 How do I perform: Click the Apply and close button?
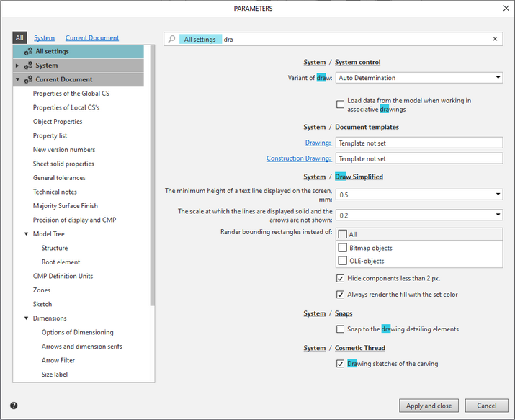click(x=429, y=406)
